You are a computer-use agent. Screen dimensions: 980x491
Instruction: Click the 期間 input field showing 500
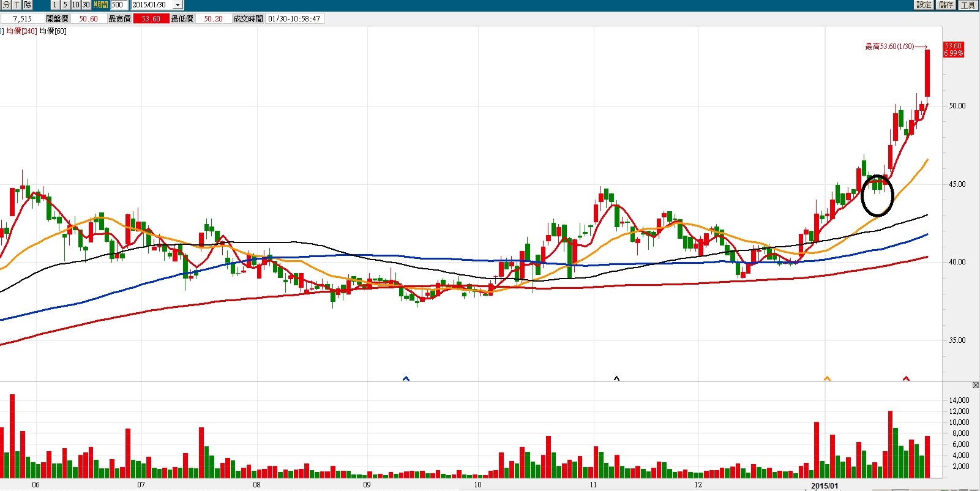tap(119, 4)
